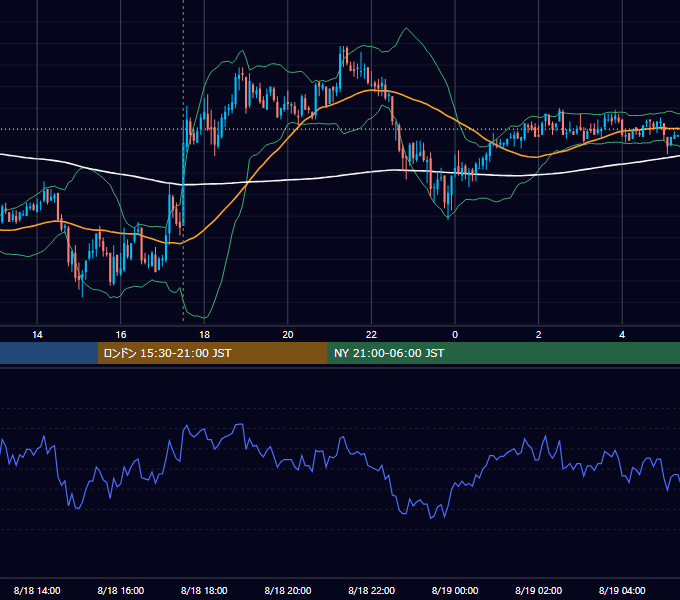
Task: Click hour label 2 on price chart axis
Action: (538, 335)
